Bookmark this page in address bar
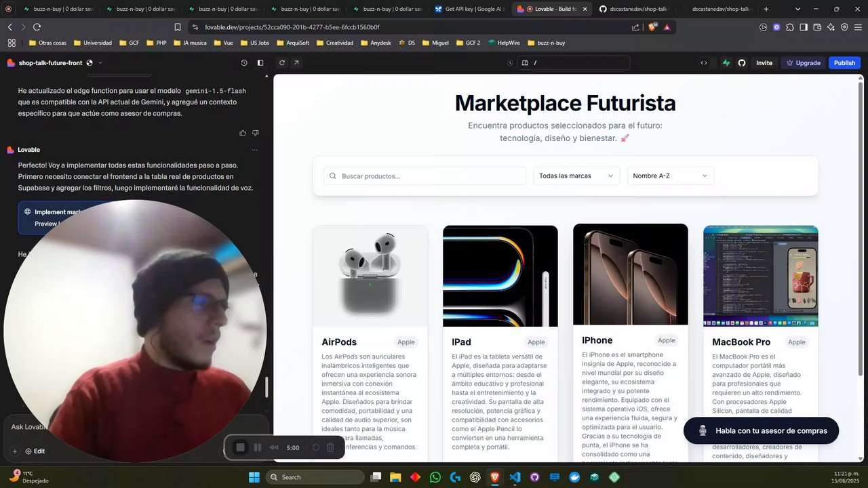Screen dimensions: 868x488 pyautogui.click(x=178, y=27)
